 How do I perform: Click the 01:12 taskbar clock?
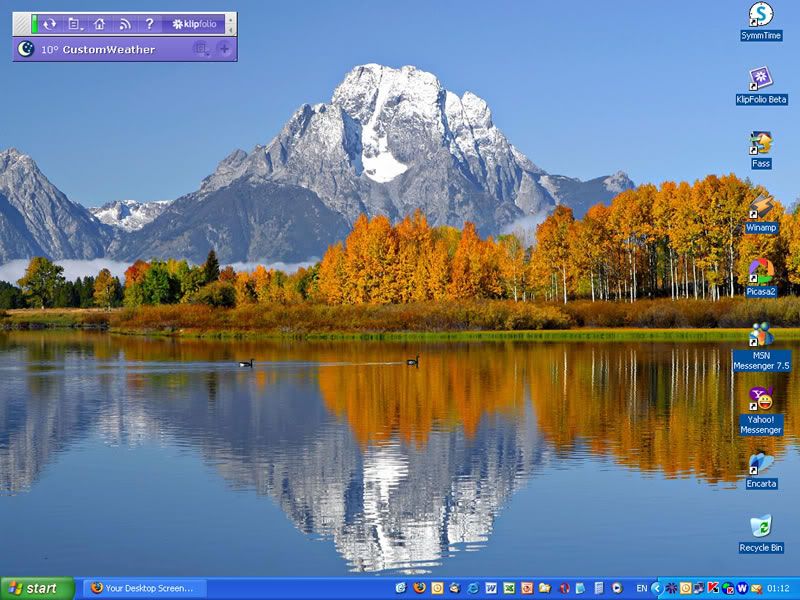click(778, 588)
